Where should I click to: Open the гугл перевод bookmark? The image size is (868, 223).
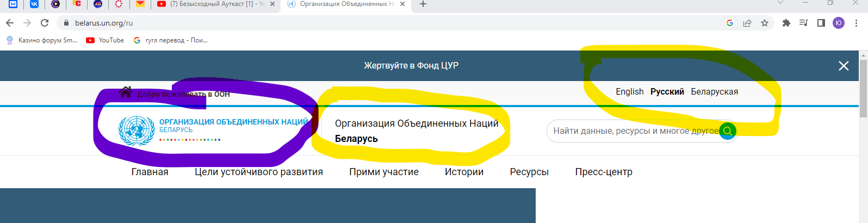pos(170,40)
